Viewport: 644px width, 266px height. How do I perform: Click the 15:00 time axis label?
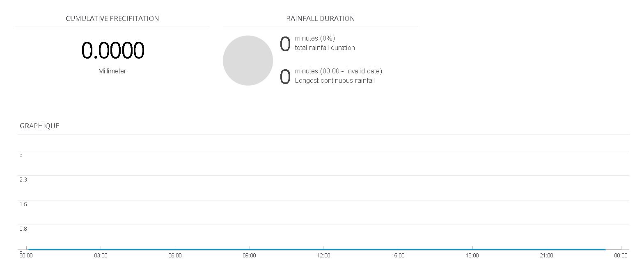(x=398, y=255)
